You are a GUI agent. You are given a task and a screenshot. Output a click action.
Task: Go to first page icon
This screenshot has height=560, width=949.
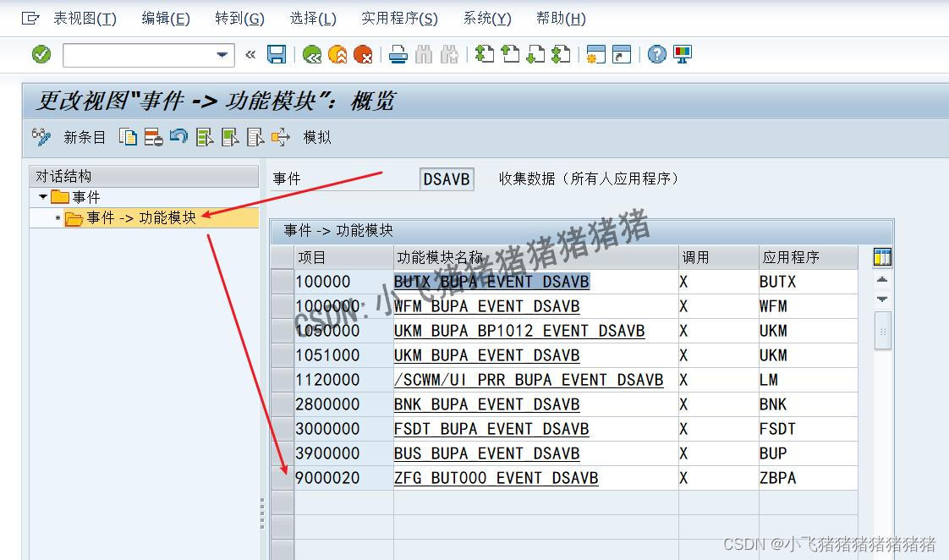pyautogui.click(x=484, y=54)
